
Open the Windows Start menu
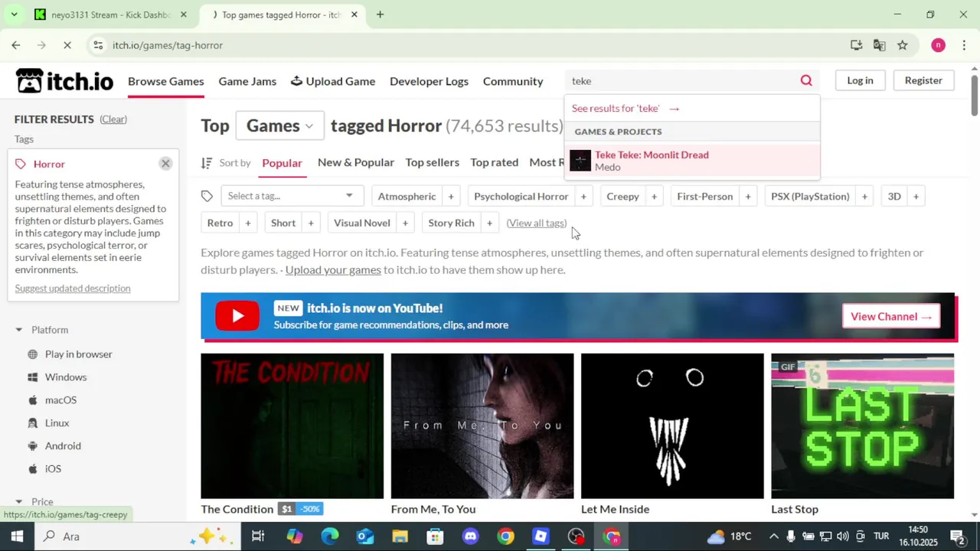pos(17,536)
